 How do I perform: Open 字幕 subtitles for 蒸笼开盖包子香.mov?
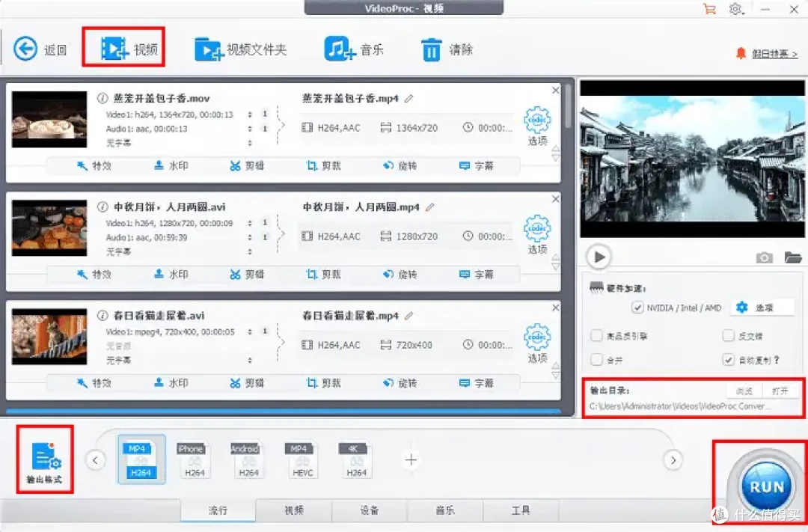tap(476, 165)
